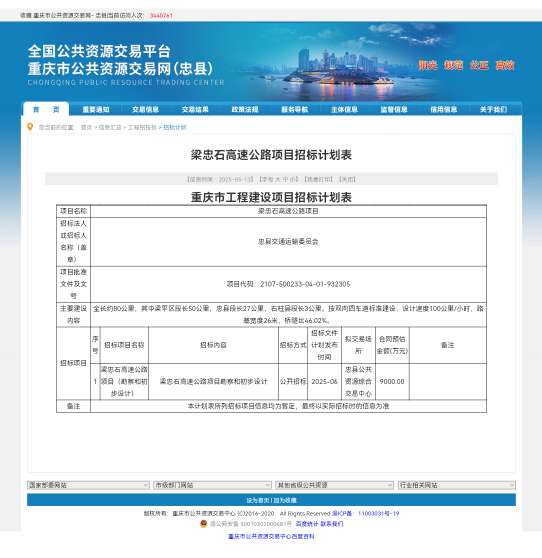Click the 9000.00 contract amount cell
The image size is (542, 558).
[x=392, y=381]
